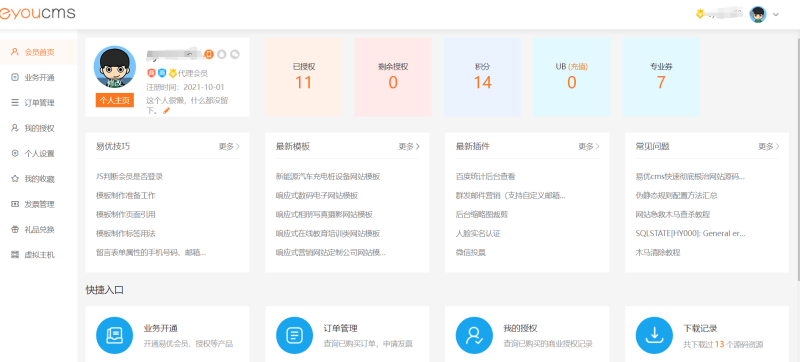Screen dimensions: 800x362
Task: Open 新能源汽车充电桩设备网站模板
Action: pyautogui.click(x=328, y=176)
